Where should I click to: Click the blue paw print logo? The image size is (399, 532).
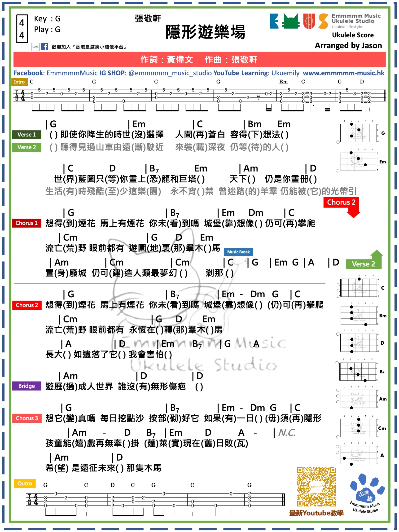coord(367,488)
